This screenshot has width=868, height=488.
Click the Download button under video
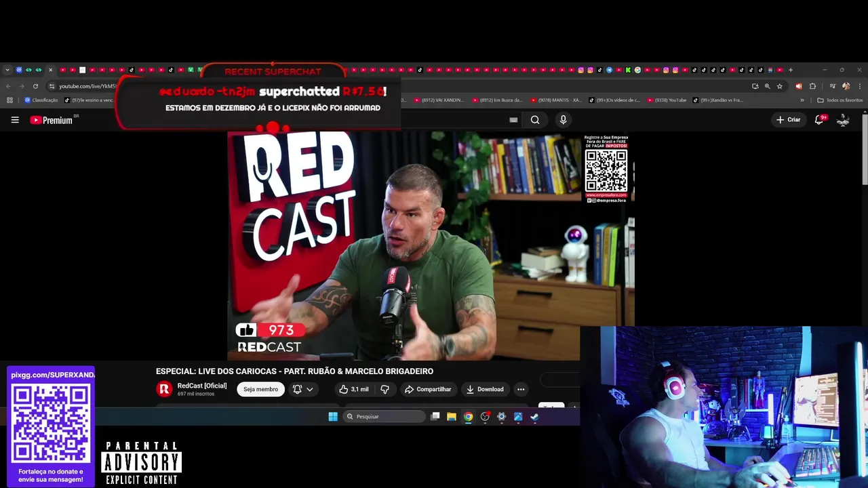[485, 389]
